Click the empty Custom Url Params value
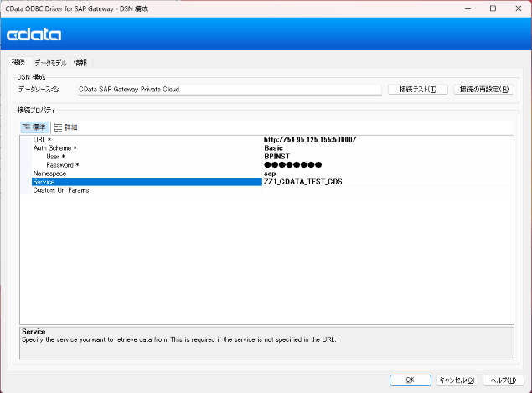This screenshot has height=393, width=532. click(x=388, y=190)
